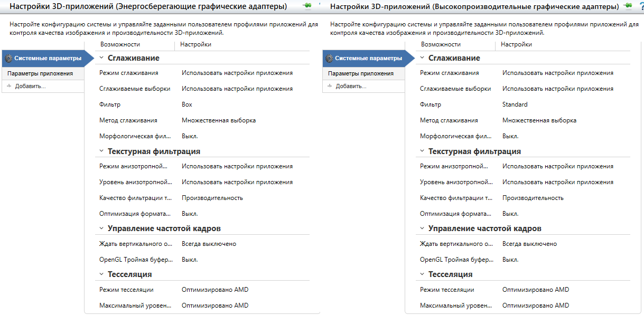This screenshot has height=315, width=644.
Task: Open Множественная выборка value in energy-saving panel
Action: tap(219, 120)
